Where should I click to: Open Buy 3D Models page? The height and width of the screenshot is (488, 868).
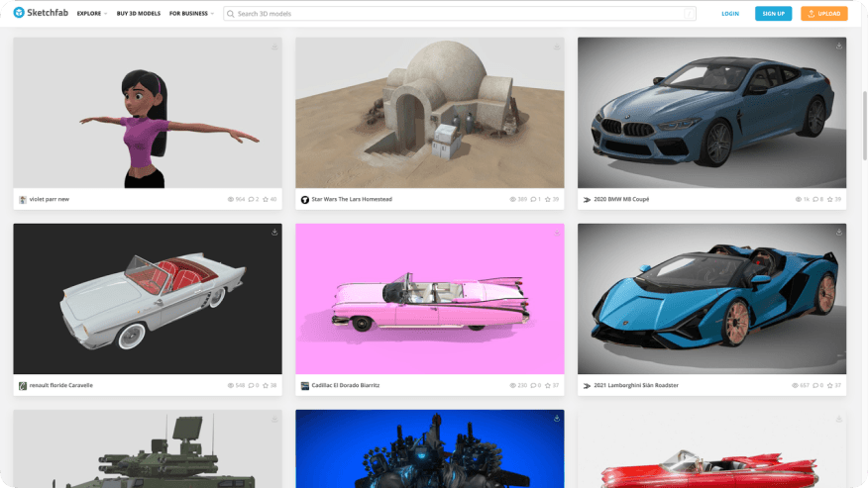pyautogui.click(x=139, y=14)
